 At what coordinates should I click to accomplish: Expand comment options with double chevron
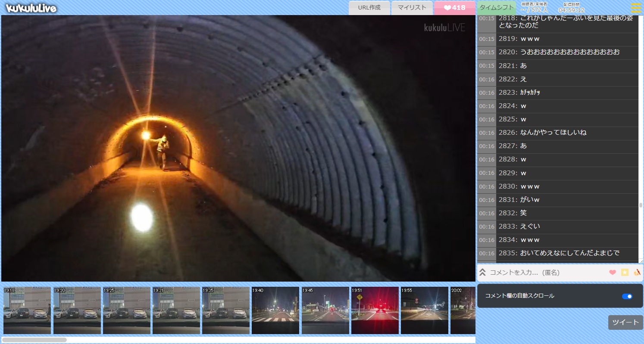coord(483,273)
